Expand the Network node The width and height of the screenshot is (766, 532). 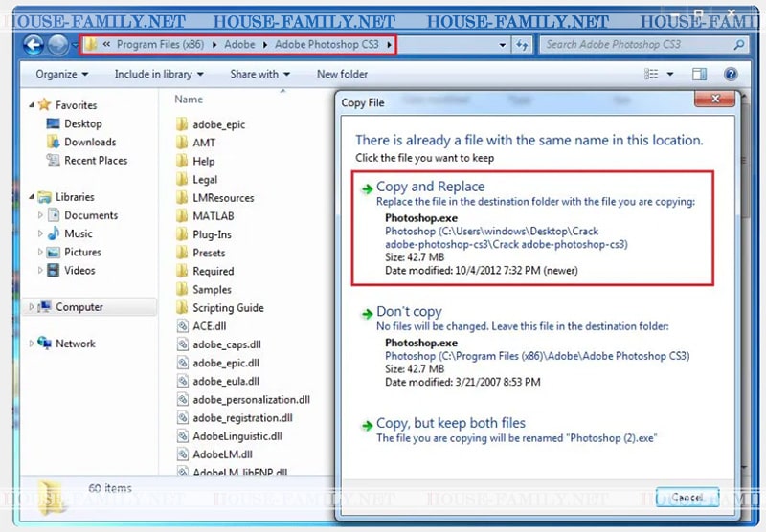click(32, 344)
